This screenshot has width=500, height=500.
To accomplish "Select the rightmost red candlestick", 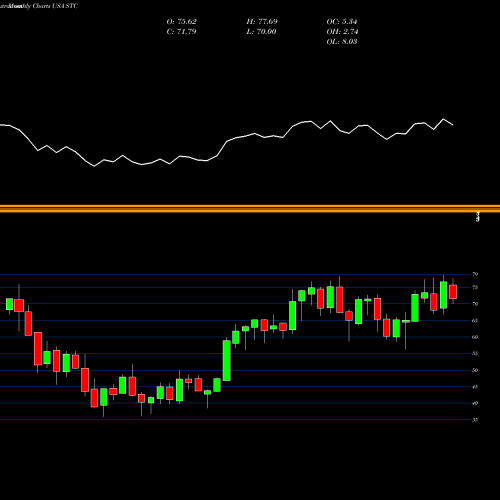I will coord(453,292).
